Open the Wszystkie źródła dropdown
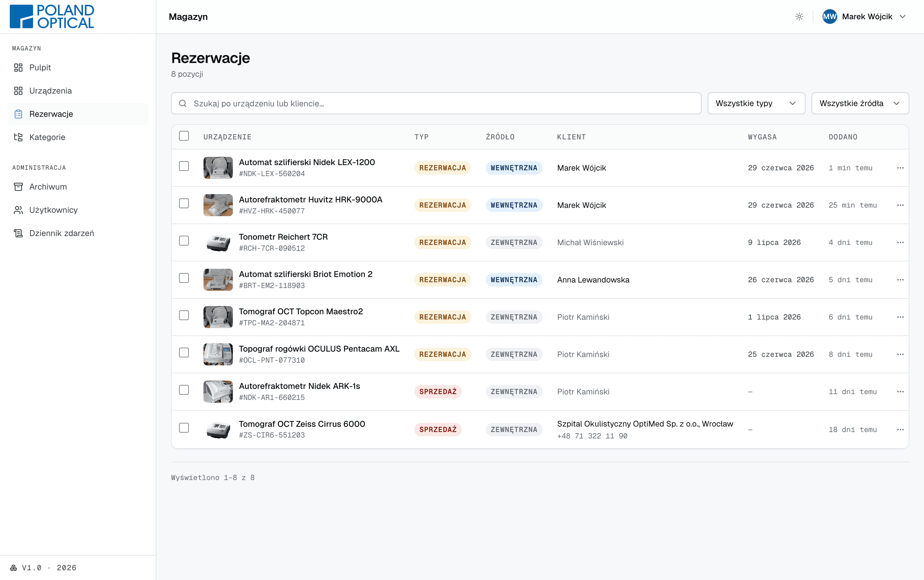924x580 pixels. click(x=860, y=104)
